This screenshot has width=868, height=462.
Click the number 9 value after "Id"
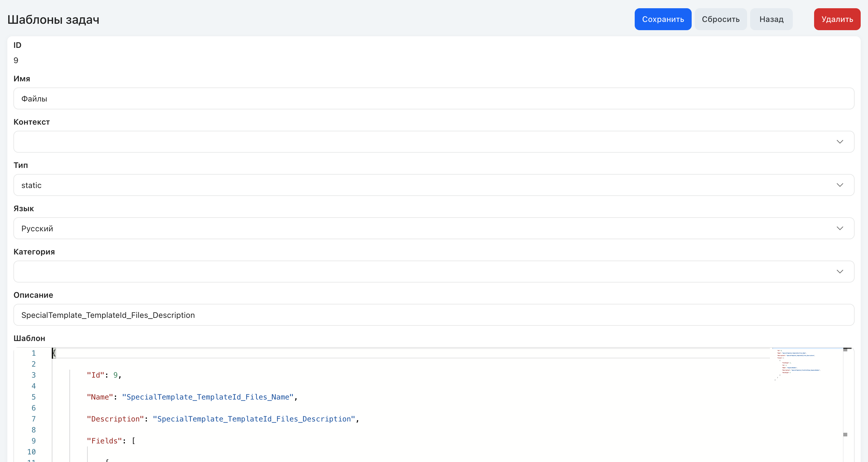(x=115, y=375)
